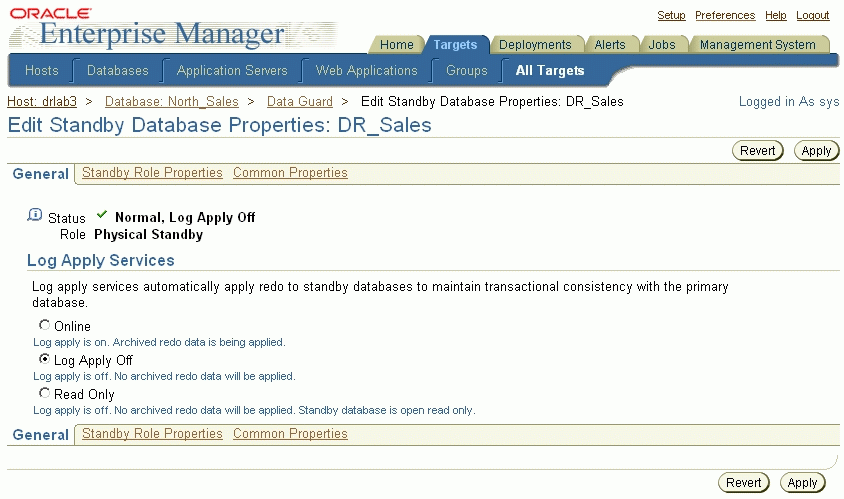Select the Hosts subtab
The image size is (844, 499).
[x=41, y=71]
